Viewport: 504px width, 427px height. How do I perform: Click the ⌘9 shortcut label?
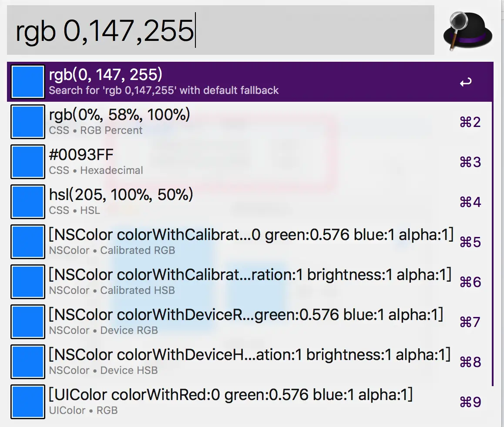pyautogui.click(x=470, y=402)
